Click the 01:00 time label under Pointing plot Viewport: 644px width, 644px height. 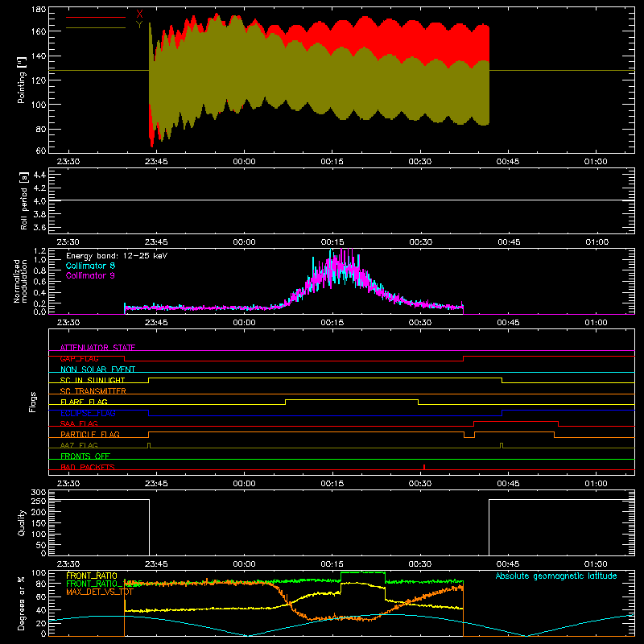tap(596, 162)
